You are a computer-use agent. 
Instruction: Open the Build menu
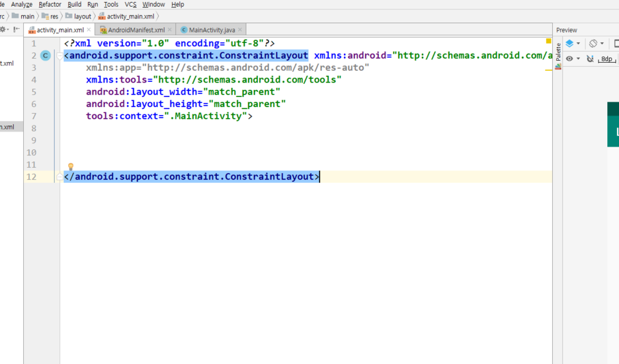point(74,5)
